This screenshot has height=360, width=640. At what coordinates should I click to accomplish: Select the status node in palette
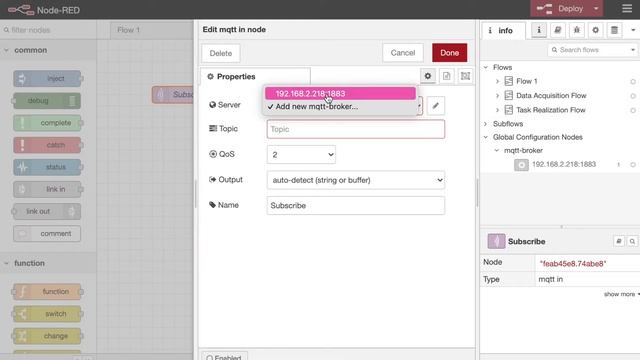click(x=47, y=167)
